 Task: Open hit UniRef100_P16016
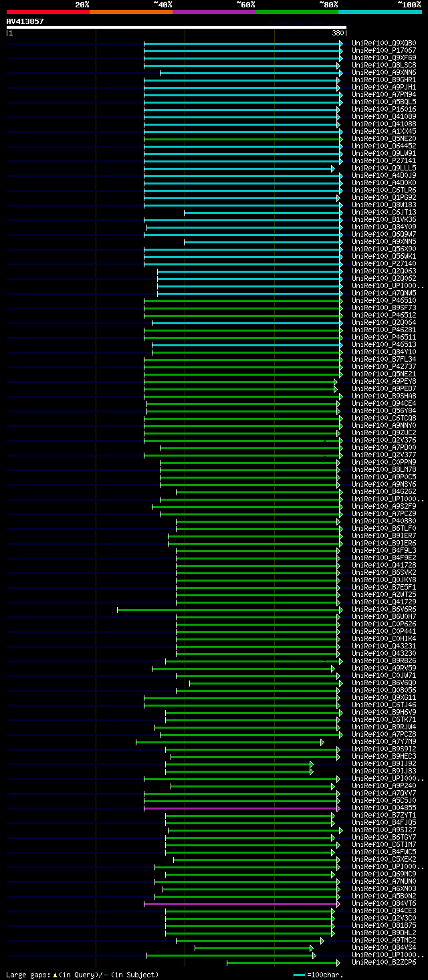[384, 109]
